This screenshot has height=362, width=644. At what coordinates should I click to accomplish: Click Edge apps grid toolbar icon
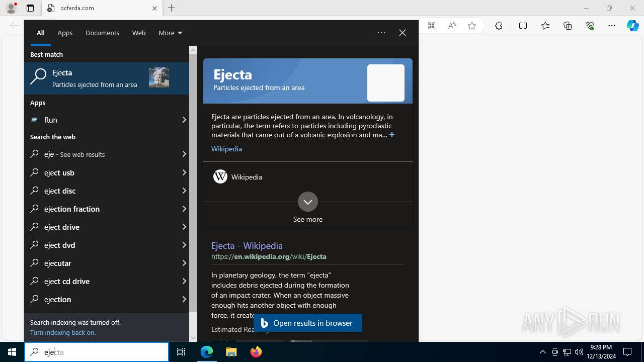point(432,26)
